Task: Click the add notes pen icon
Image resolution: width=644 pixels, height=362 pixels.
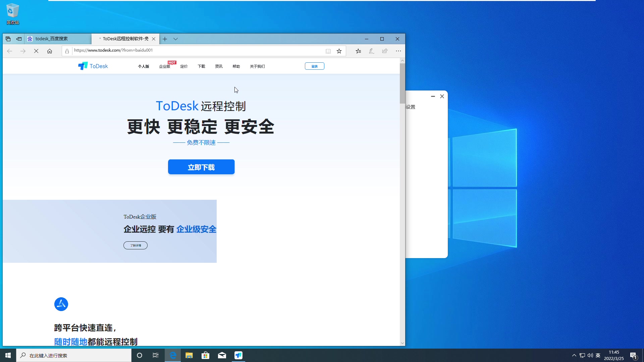Action: pos(372,51)
